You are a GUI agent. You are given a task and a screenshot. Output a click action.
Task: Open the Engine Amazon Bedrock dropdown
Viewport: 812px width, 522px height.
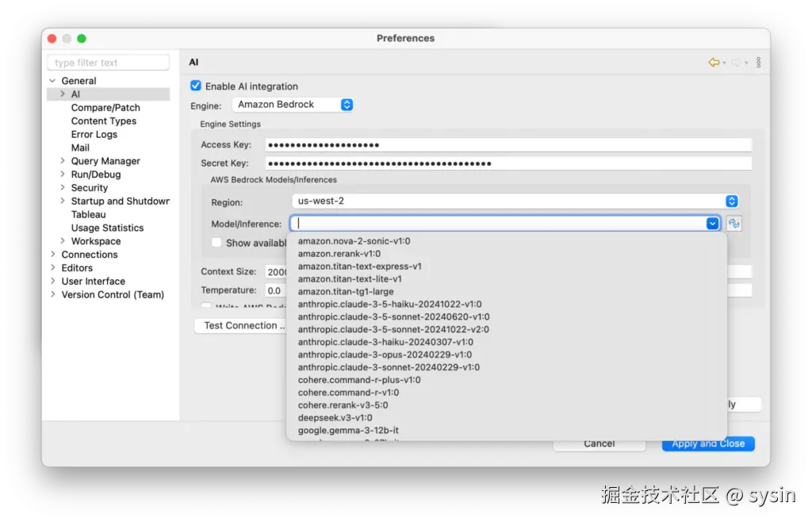click(x=293, y=105)
